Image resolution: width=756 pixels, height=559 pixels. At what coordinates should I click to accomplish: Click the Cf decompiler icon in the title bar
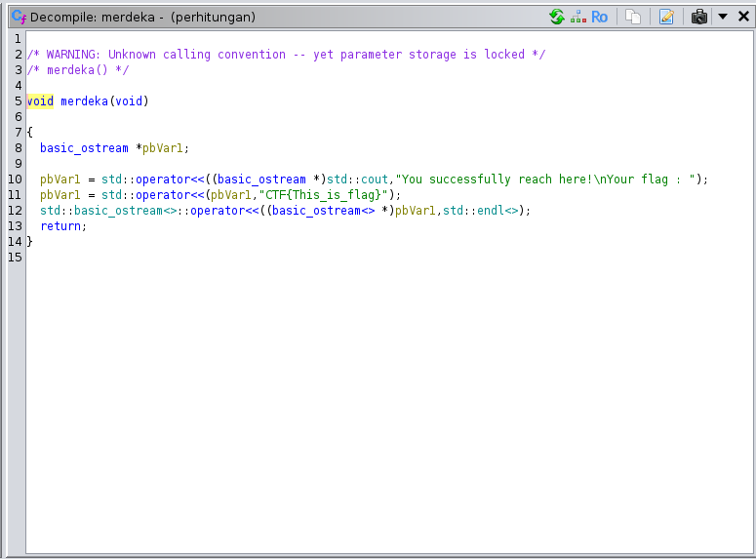point(18,17)
